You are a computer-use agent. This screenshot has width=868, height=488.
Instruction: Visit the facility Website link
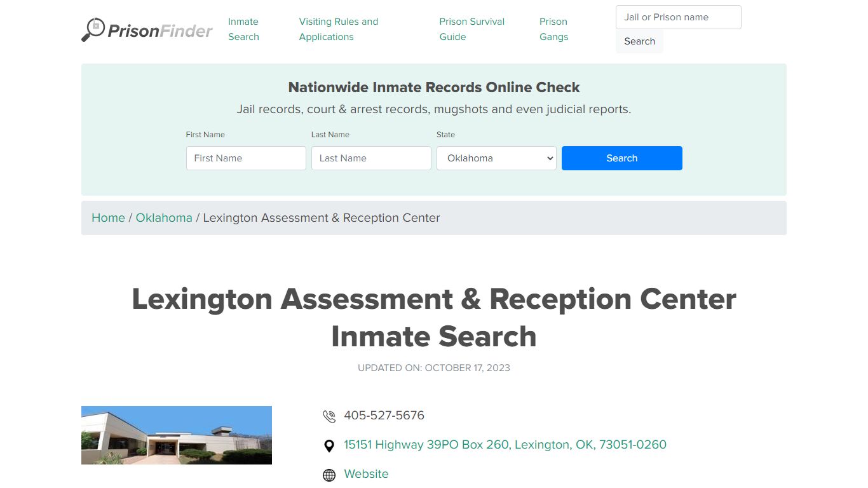366,474
